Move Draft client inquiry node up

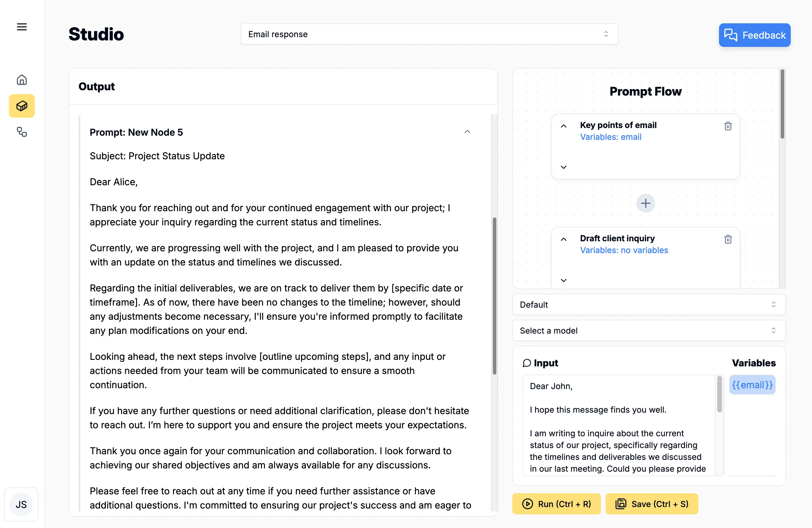564,239
